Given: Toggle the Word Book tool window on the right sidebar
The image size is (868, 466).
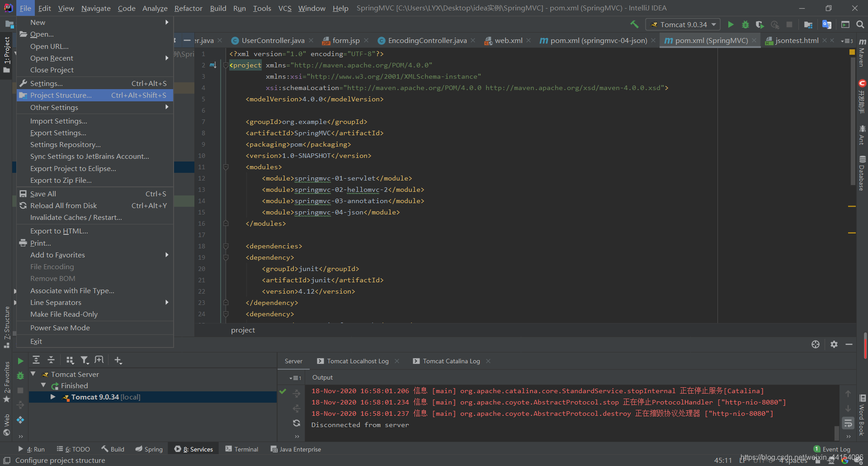Looking at the screenshot, I should click(862, 415).
